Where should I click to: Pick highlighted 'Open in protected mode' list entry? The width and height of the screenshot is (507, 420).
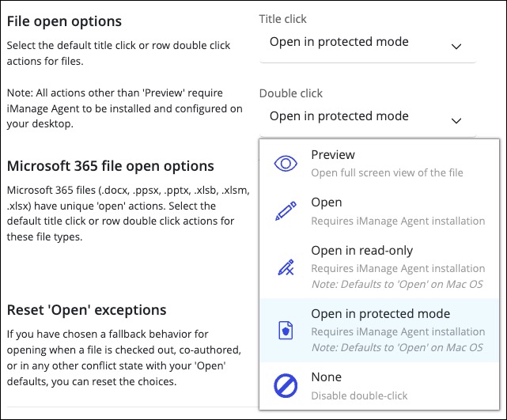[380, 314]
